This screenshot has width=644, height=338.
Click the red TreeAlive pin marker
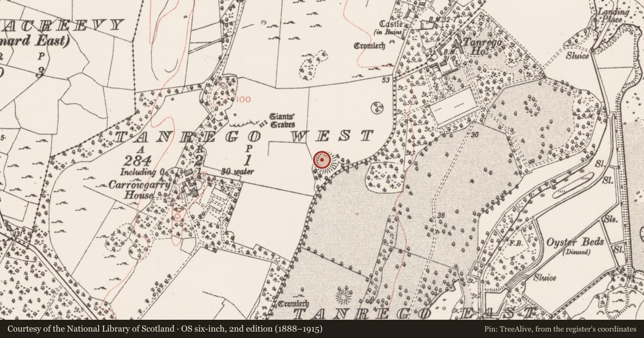click(322, 159)
